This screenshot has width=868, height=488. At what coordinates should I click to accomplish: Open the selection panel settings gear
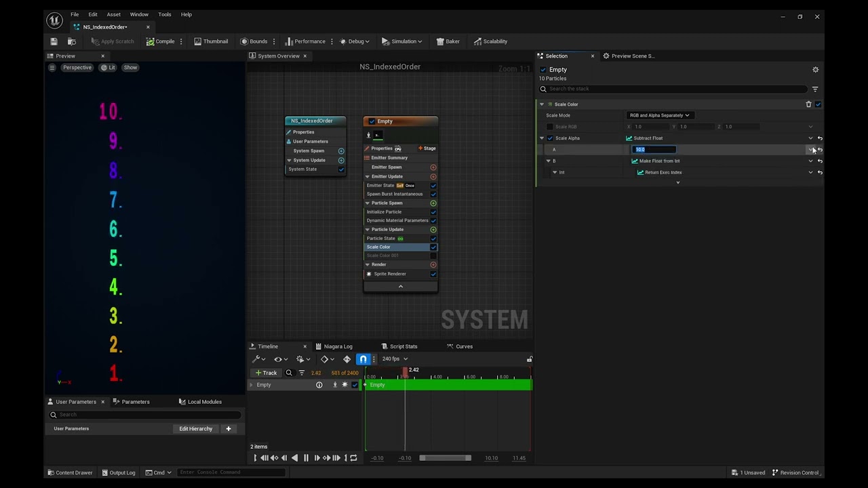[x=816, y=70]
